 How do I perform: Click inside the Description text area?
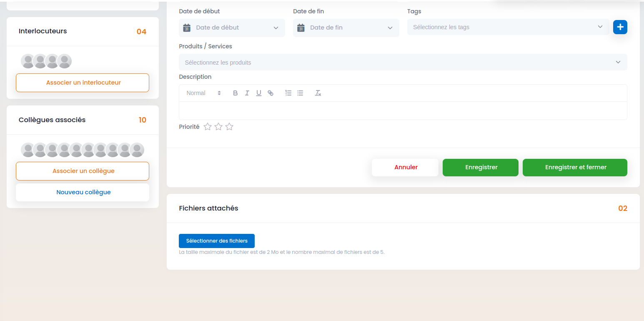click(x=403, y=111)
